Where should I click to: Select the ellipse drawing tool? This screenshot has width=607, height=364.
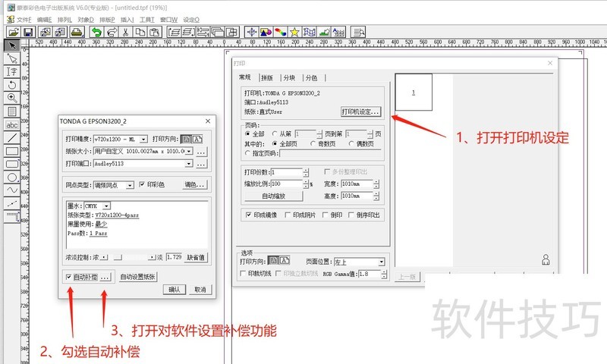(12, 177)
